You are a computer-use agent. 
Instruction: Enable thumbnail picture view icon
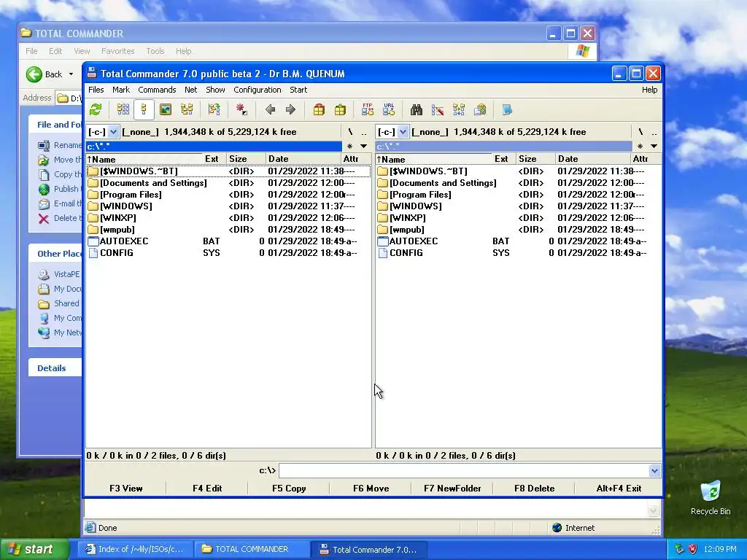pos(166,110)
